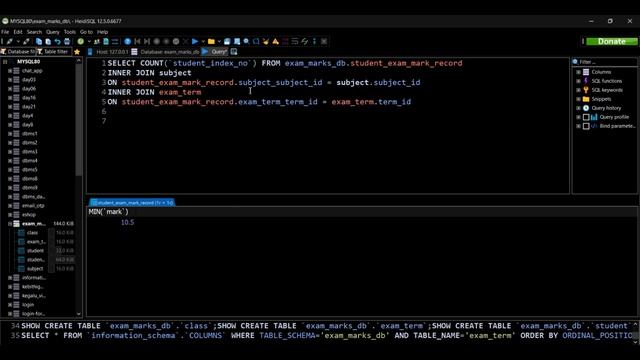This screenshot has height=360, width=640.
Task: Click the first record navigation icon
Action: [137, 42]
